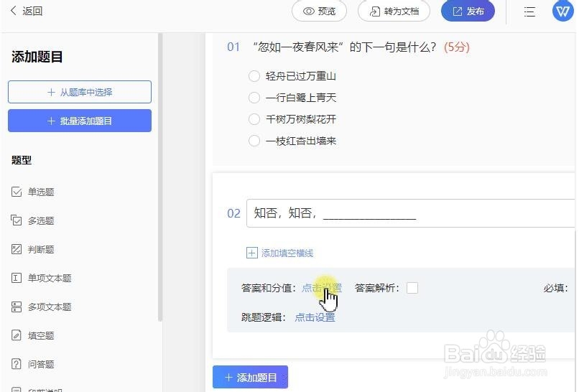Open 预览 preview of the form
Viewport: 579px width, 392px height.
(x=319, y=11)
